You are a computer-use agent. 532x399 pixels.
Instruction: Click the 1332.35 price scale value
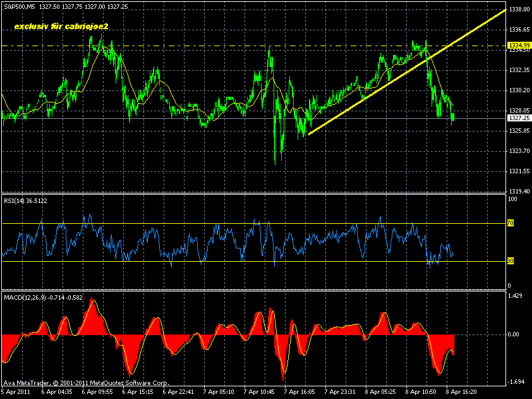pyautogui.click(x=519, y=70)
